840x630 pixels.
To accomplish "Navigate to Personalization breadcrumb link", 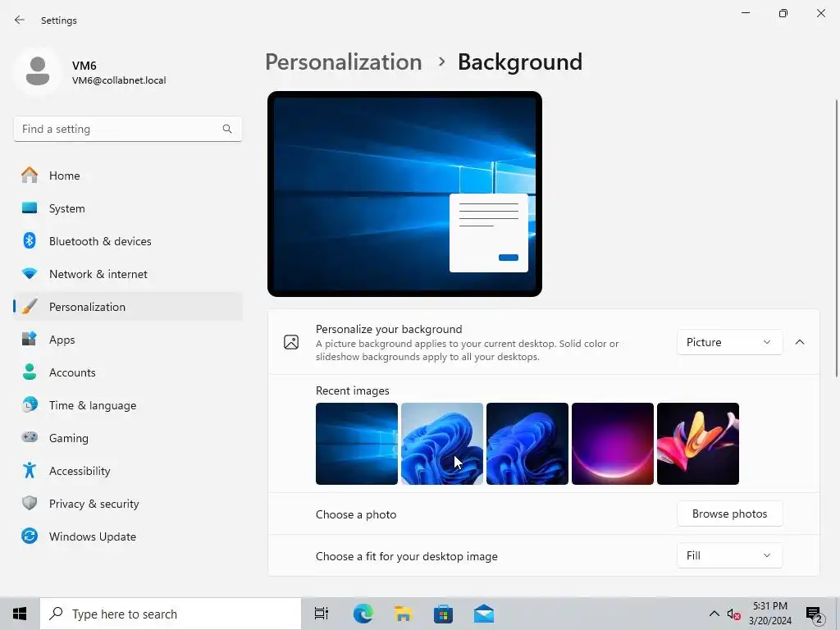I will click(x=344, y=62).
